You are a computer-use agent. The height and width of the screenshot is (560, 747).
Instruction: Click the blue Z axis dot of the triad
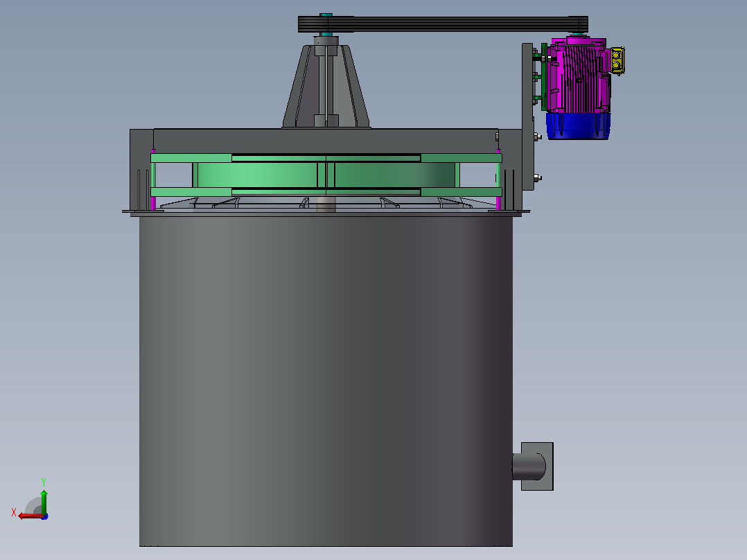45,516
